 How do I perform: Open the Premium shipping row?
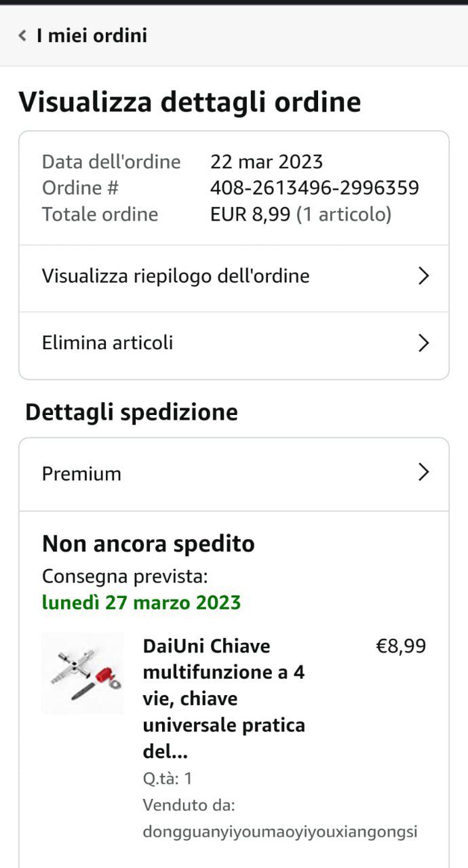(234, 473)
